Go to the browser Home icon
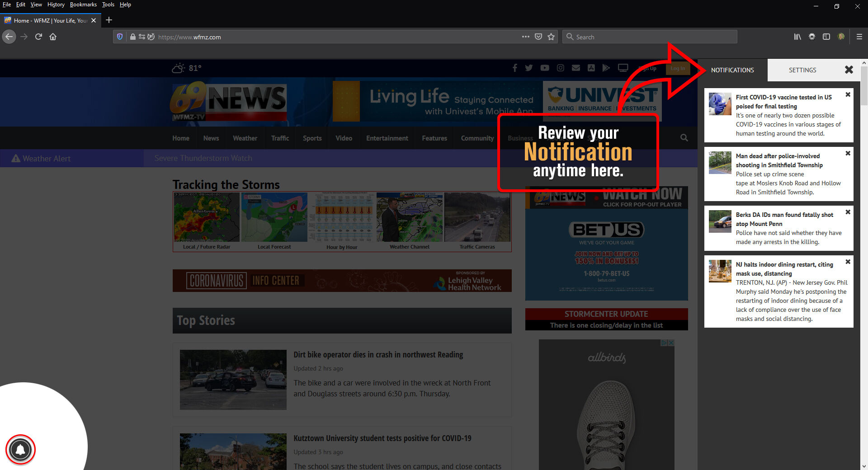 tap(53, 37)
